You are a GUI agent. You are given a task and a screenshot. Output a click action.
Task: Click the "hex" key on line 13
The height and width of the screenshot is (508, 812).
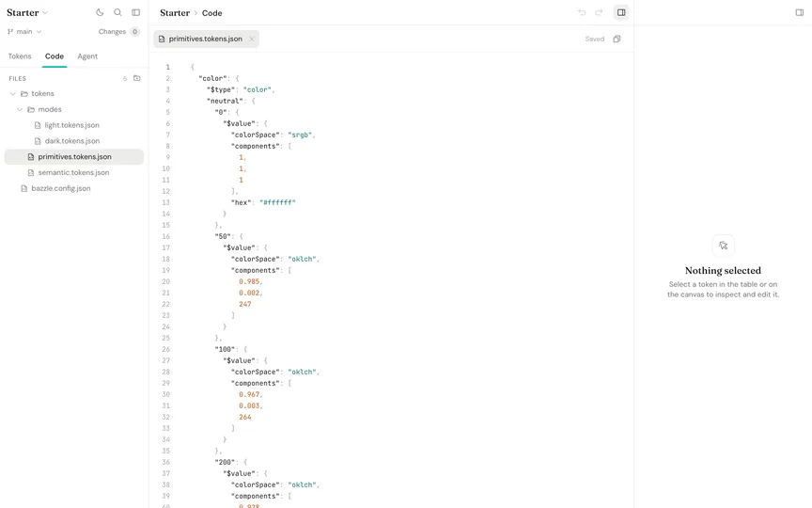tap(241, 202)
